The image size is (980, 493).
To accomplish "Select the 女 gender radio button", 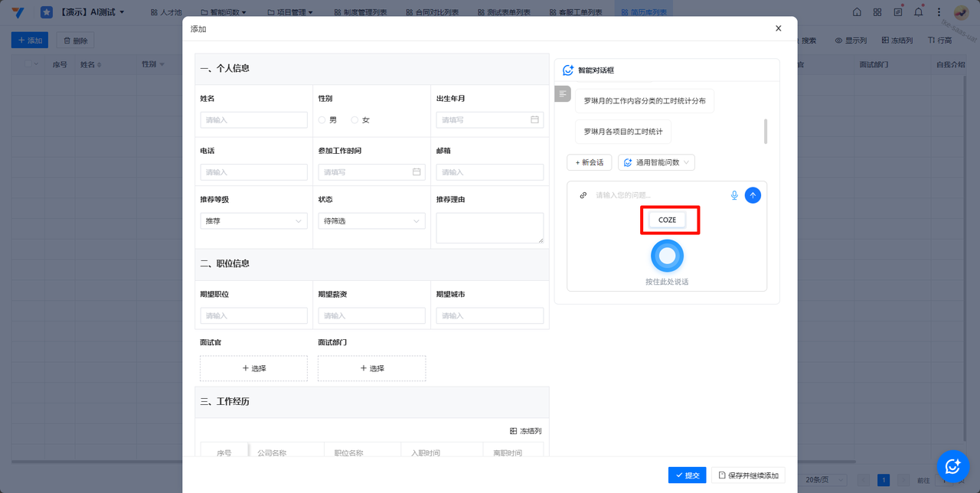I will pyautogui.click(x=354, y=120).
